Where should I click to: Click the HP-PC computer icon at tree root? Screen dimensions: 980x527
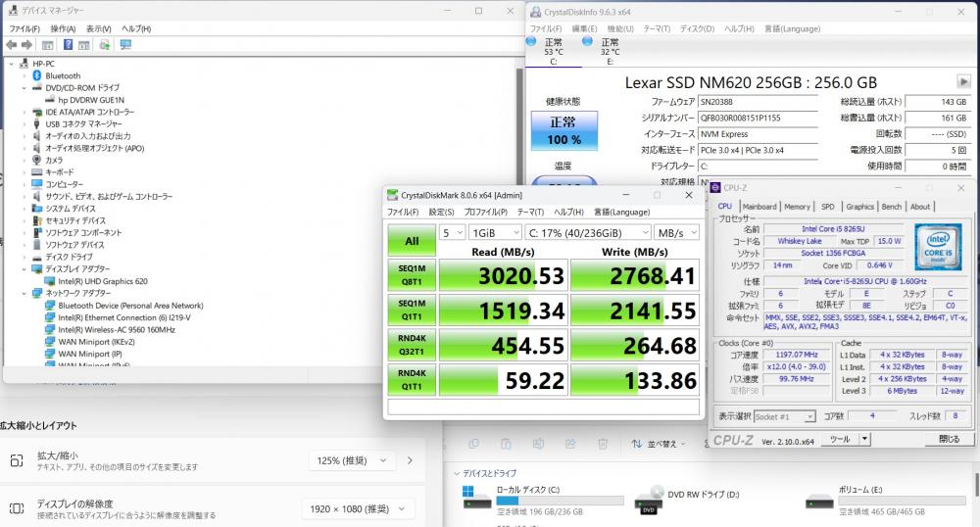tap(24, 64)
